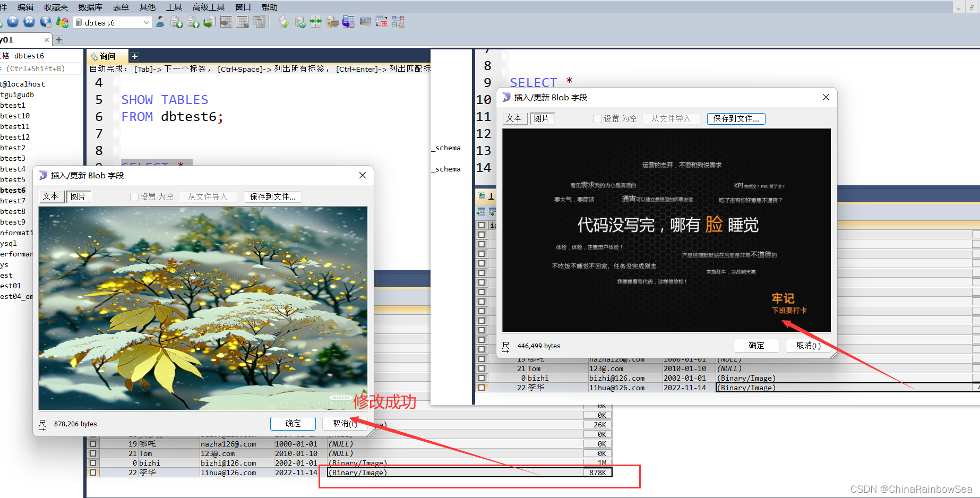Select btest10 in the object tree

pyautogui.click(x=15, y=116)
